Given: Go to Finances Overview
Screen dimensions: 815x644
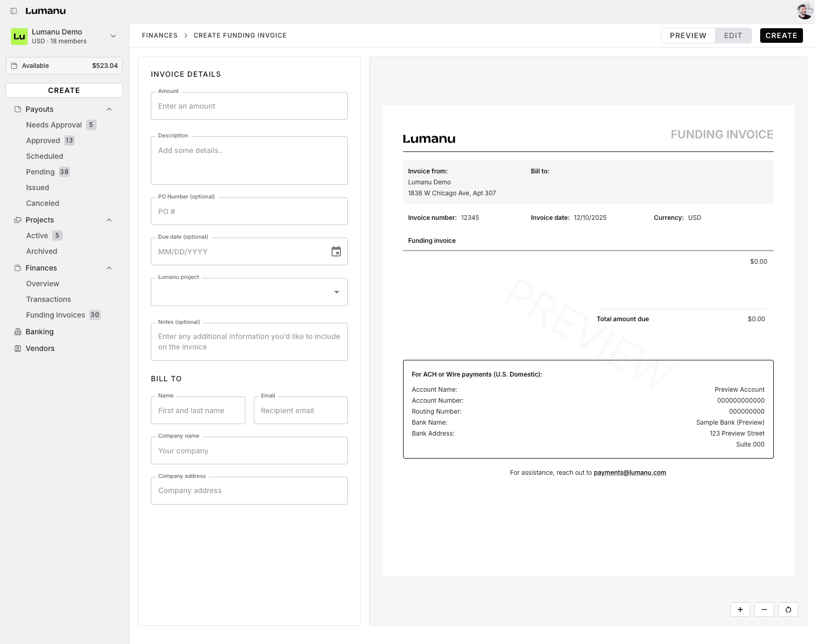Looking at the screenshot, I should [43, 284].
